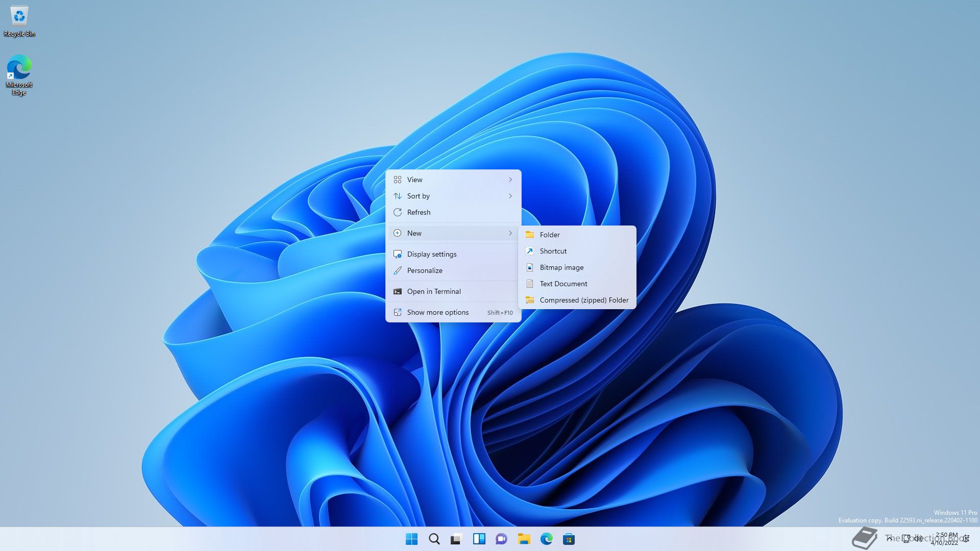
Task: Open the Recycle Bin desktop icon
Action: click(x=19, y=21)
